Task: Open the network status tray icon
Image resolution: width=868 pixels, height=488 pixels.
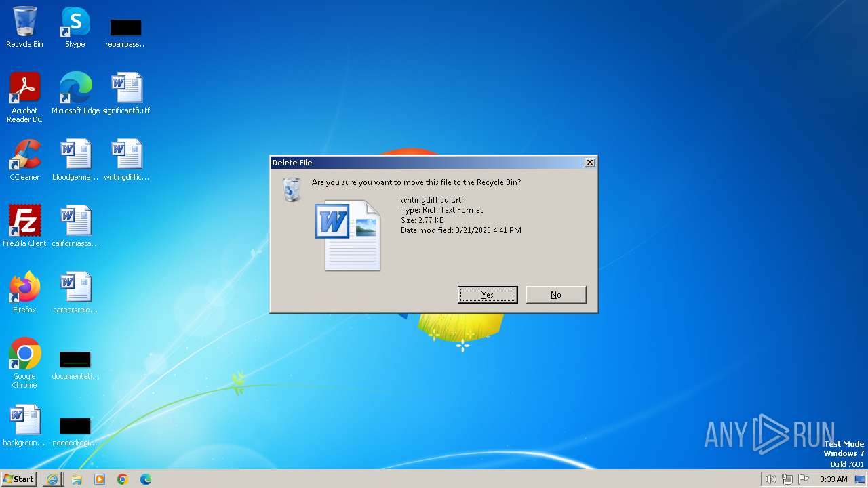Action: click(x=787, y=479)
